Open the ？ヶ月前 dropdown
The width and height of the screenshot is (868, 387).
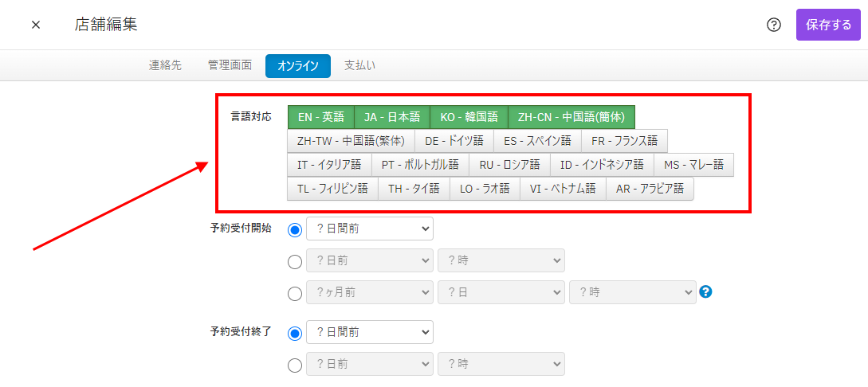click(369, 292)
